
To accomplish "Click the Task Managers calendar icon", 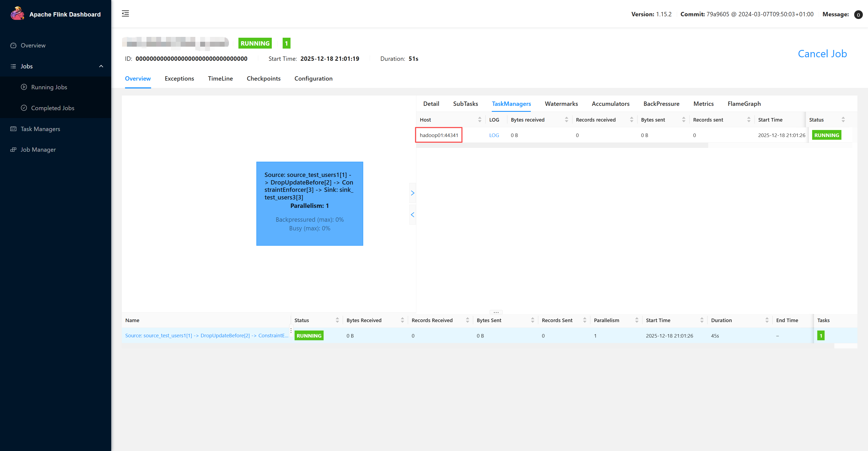I will point(14,129).
